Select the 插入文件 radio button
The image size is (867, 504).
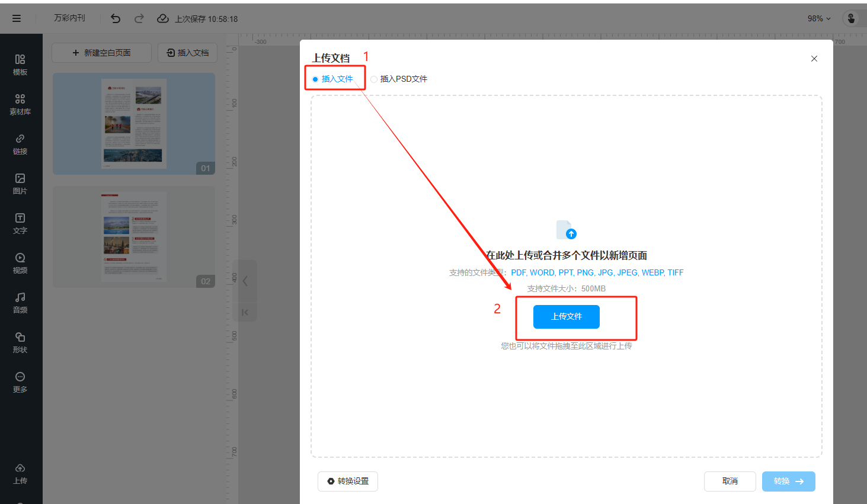tap(315, 79)
